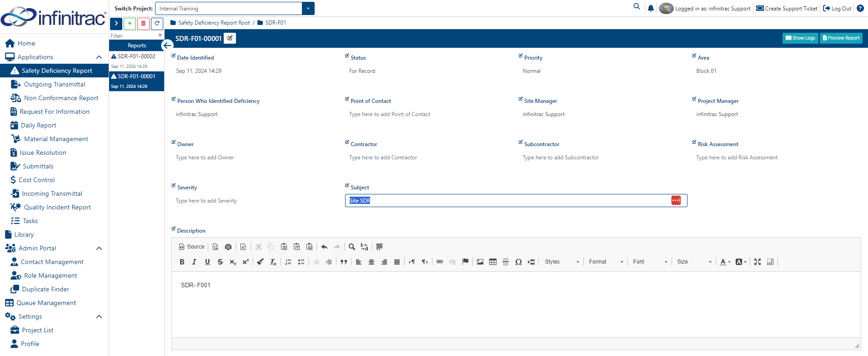Open the notifications bell icon

(651, 8)
